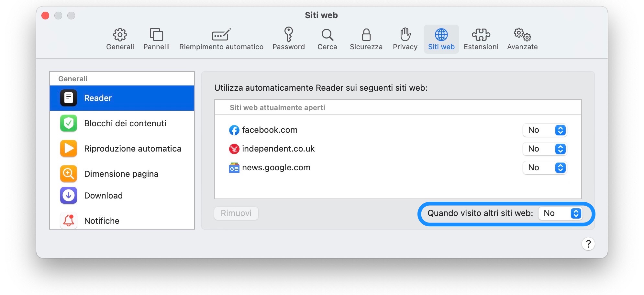The width and height of the screenshot is (644, 295).
Task: Select the Reader sidebar item
Action: (97, 98)
